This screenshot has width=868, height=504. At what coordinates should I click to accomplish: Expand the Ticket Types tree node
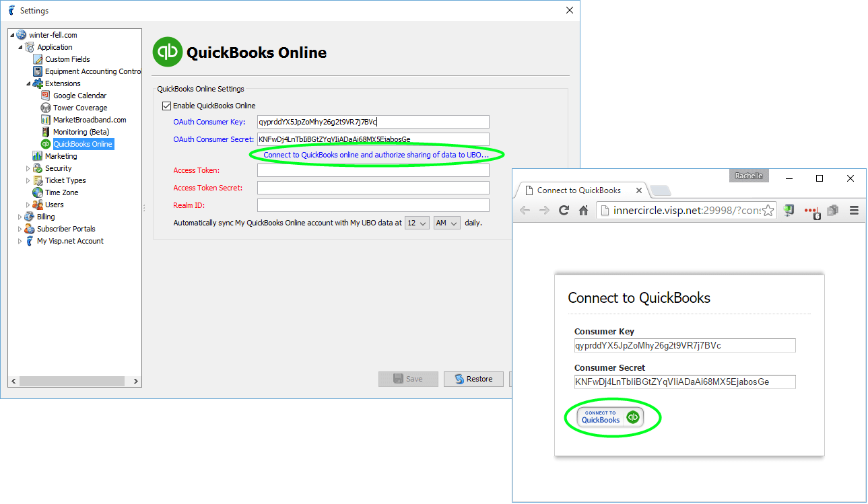28,180
